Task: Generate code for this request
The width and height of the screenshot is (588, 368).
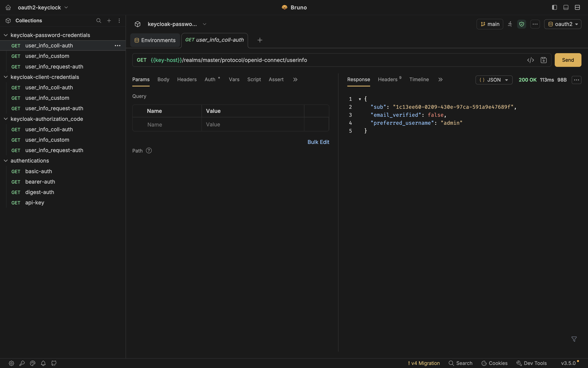Action: pos(530,60)
